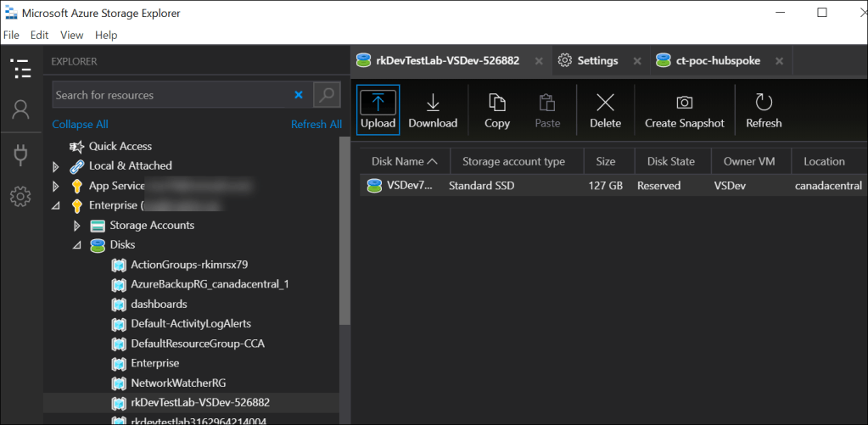Open the File menu
The width and height of the screenshot is (868, 425).
pos(11,35)
